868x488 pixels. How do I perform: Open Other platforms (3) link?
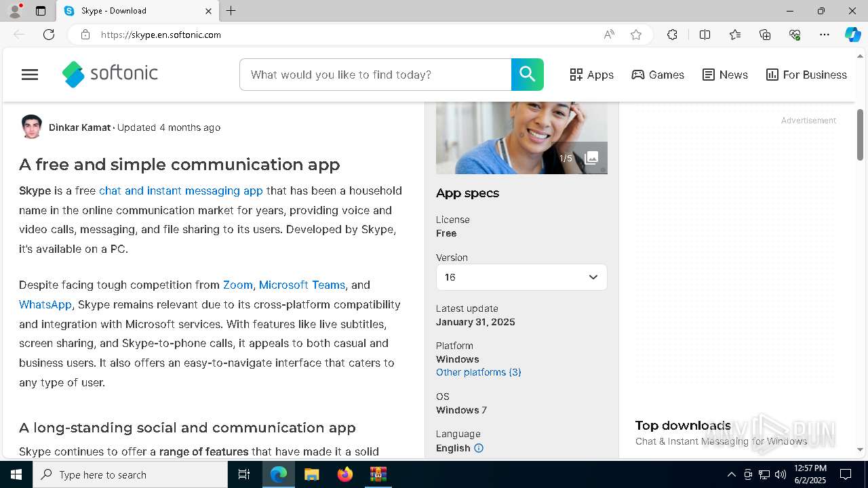click(x=479, y=372)
